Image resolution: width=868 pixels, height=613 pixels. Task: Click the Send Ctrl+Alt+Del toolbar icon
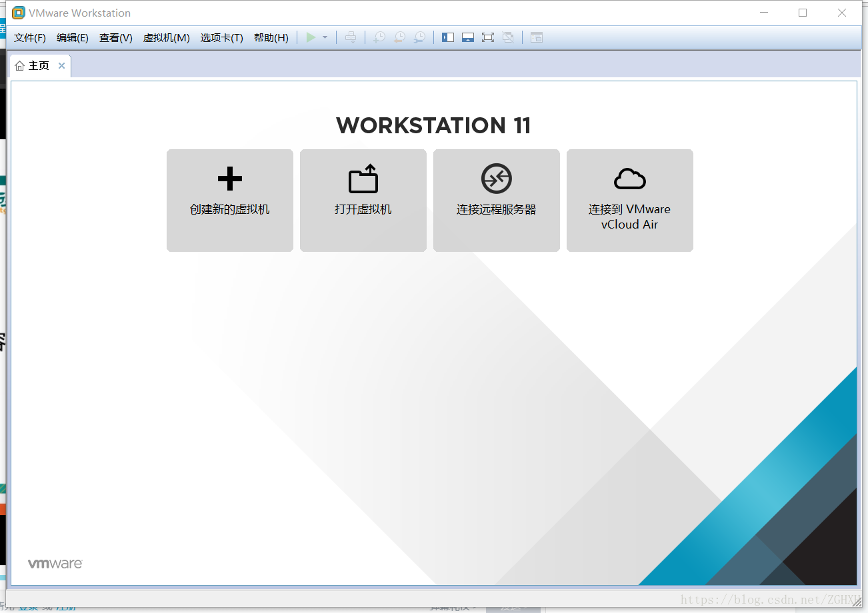pyautogui.click(x=351, y=37)
